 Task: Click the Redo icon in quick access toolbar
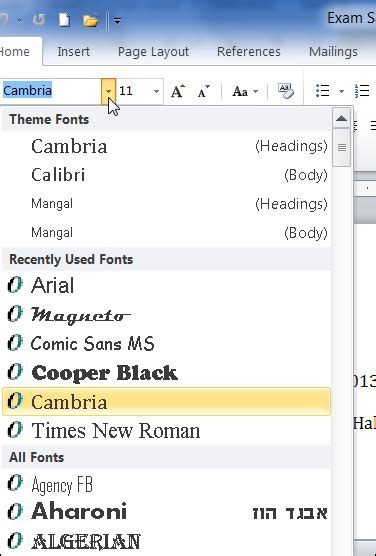pos(39,20)
